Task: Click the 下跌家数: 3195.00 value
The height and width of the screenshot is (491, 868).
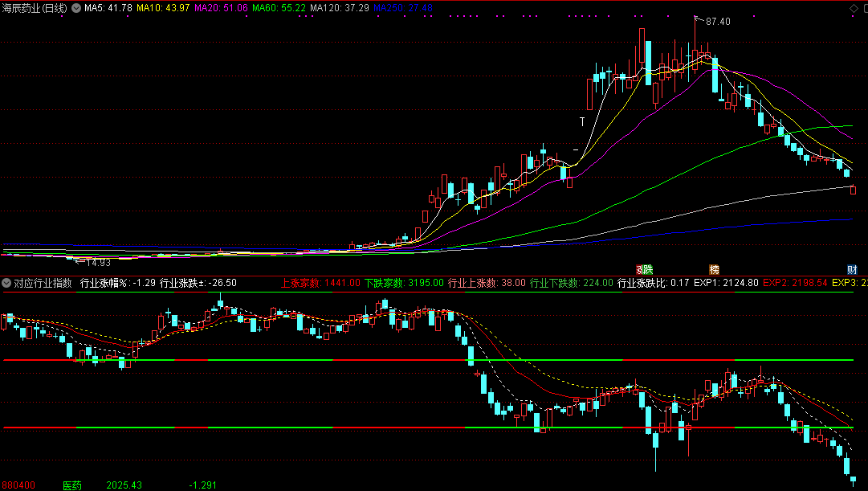Action: point(404,283)
